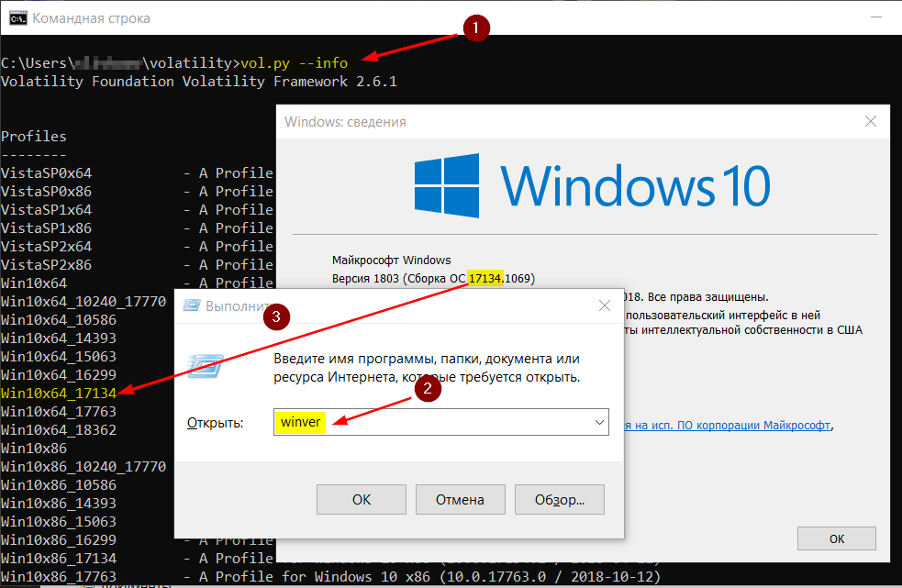Image resolution: width=902 pixels, height=588 pixels.
Task: Open the Microsoft software license terms link
Action: [x=729, y=426]
